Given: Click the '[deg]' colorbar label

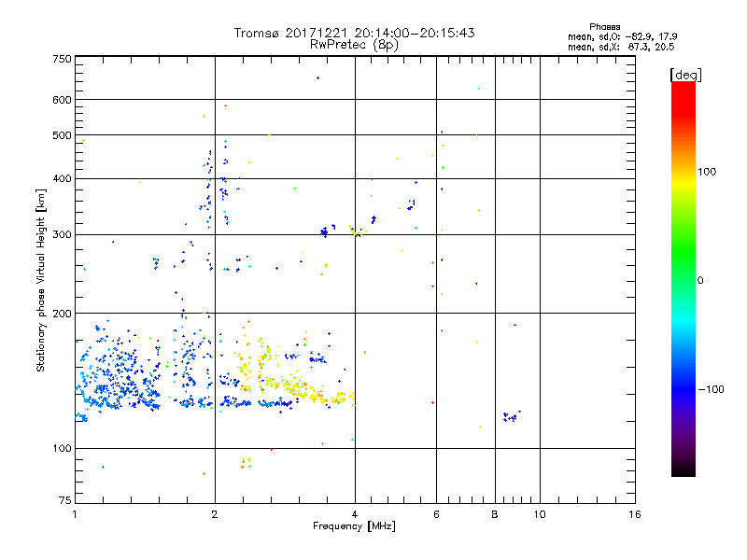Looking at the screenshot, I should (x=685, y=75).
